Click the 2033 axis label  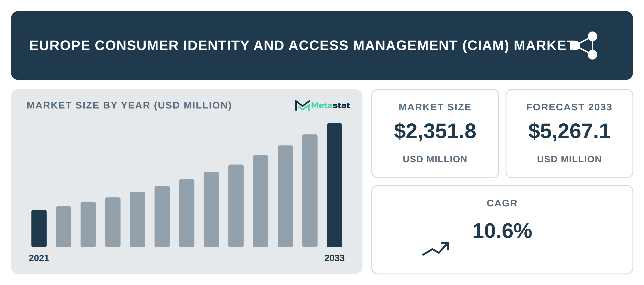pyautogui.click(x=334, y=258)
